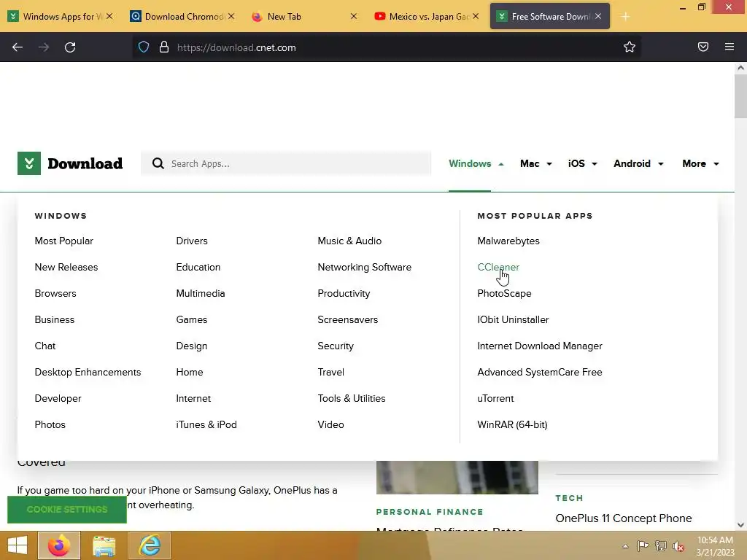The height and width of the screenshot is (560, 747).
Task: Close the New Tab tab
Action: 354,16
